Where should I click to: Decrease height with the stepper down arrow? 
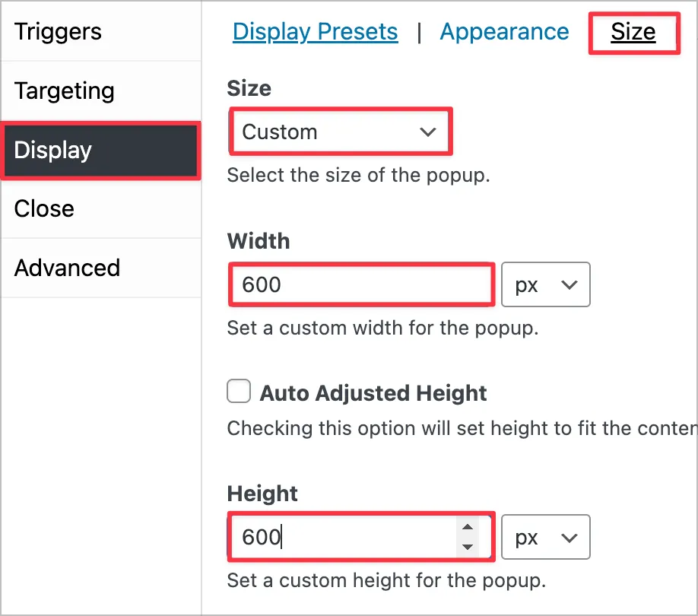point(468,547)
